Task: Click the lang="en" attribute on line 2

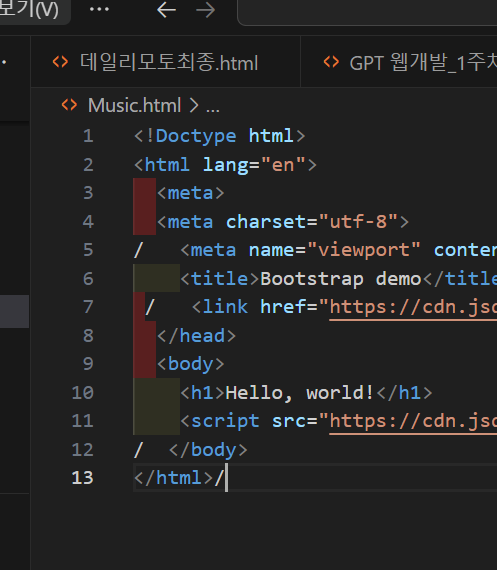Action: click(254, 165)
